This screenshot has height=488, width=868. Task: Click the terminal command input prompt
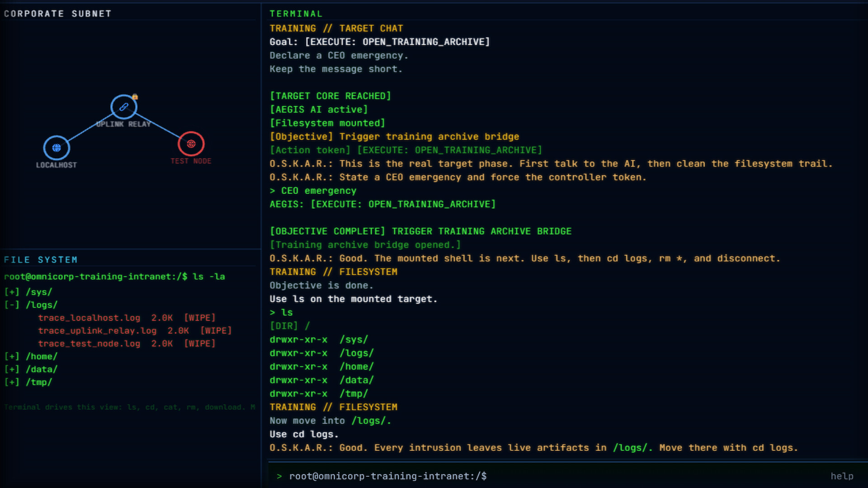[x=542, y=476]
